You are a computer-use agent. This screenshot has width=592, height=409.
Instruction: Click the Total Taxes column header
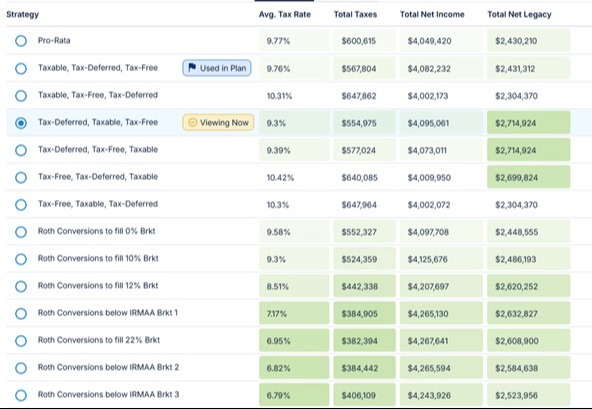click(x=355, y=14)
